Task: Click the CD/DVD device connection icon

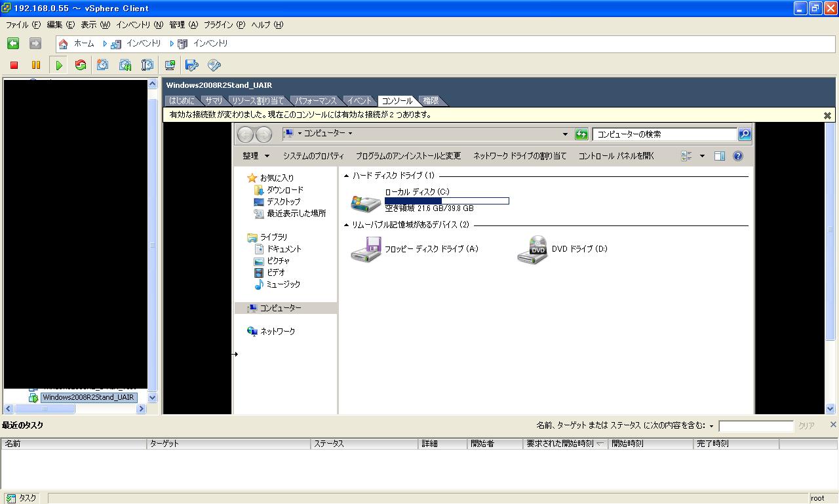Action: click(x=214, y=65)
